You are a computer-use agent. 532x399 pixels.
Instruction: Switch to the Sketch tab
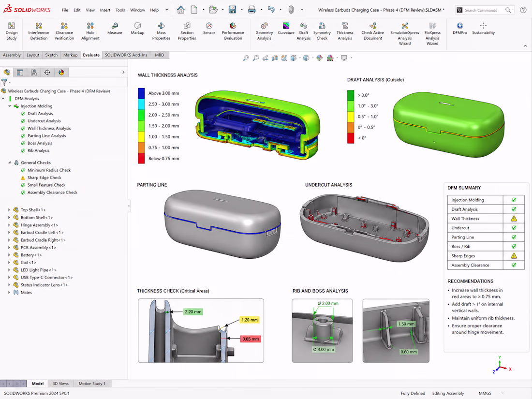tap(51, 55)
